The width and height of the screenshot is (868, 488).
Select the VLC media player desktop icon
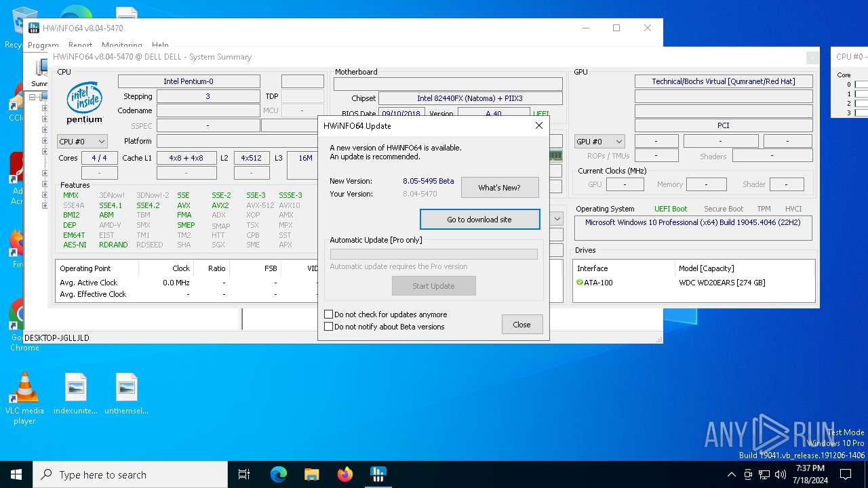pyautogui.click(x=24, y=399)
